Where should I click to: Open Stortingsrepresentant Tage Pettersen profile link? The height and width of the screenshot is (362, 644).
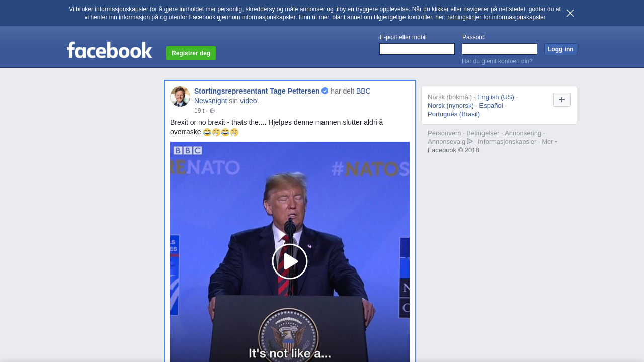(257, 91)
